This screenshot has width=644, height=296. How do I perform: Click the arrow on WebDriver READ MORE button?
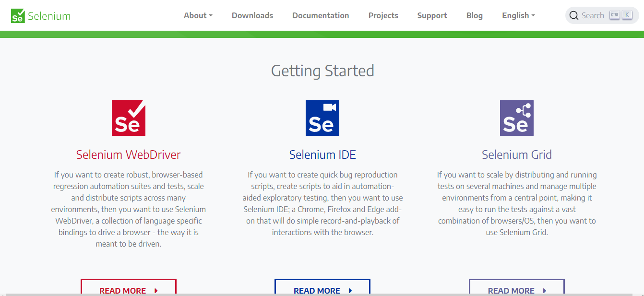tap(156, 290)
